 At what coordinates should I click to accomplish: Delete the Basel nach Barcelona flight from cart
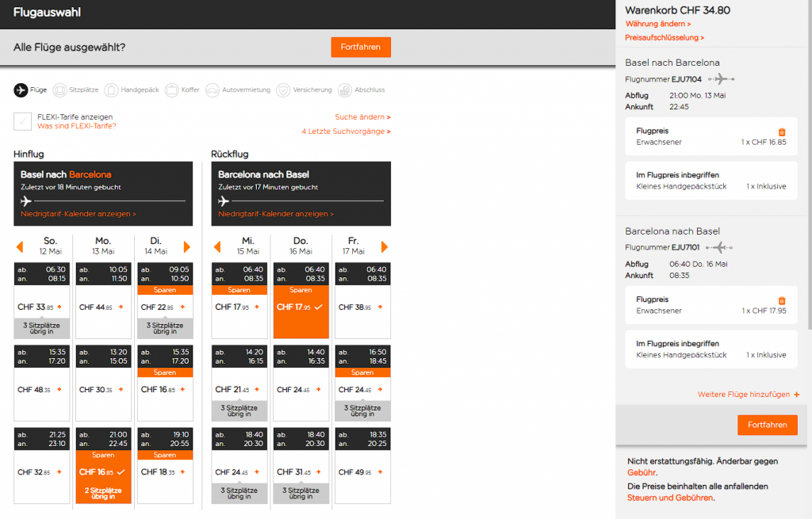782,132
